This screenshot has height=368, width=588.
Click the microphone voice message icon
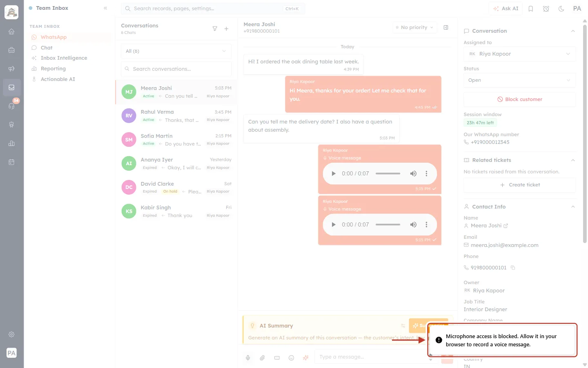(248, 358)
